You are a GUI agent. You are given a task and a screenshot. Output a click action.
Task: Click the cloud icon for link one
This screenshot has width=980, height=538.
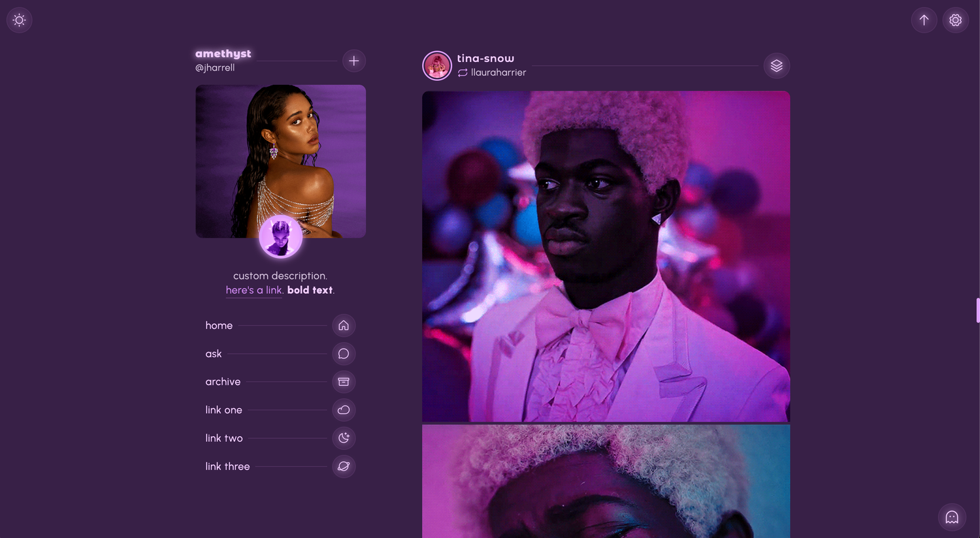pos(344,410)
